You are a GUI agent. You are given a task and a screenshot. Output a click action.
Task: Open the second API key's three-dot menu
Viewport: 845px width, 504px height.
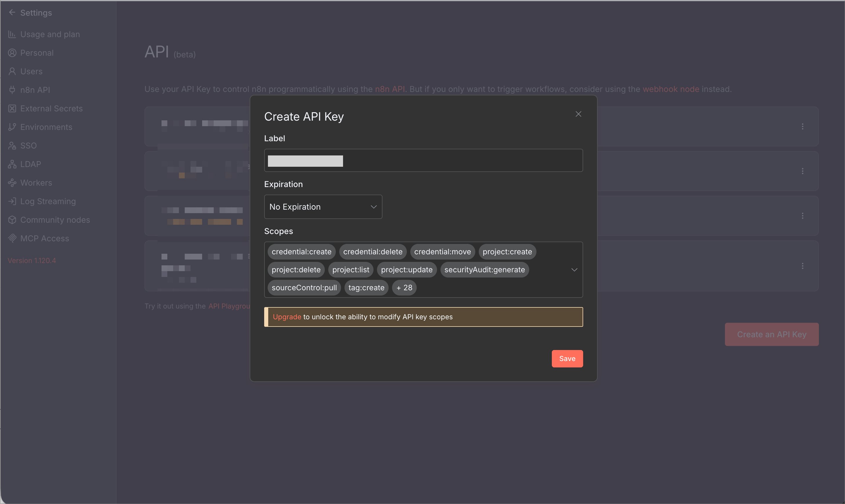pyautogui.click(x=803, y=171)
